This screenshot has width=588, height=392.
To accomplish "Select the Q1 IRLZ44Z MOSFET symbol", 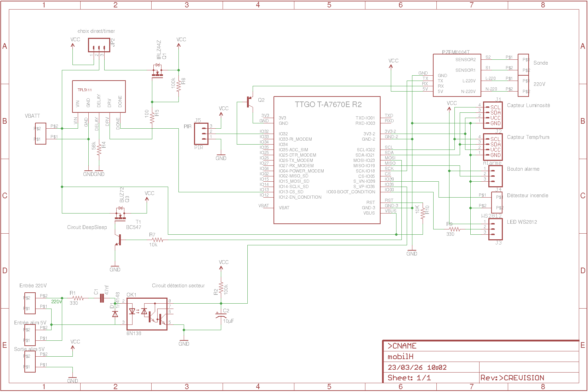I will 157,72.
